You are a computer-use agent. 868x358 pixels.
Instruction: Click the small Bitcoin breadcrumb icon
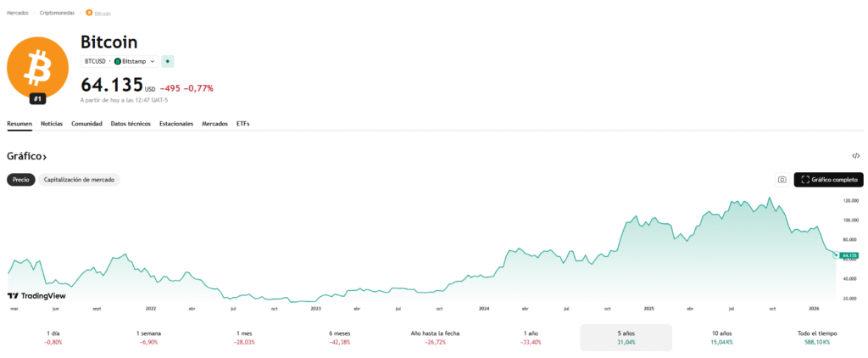(x=88, y=13)
